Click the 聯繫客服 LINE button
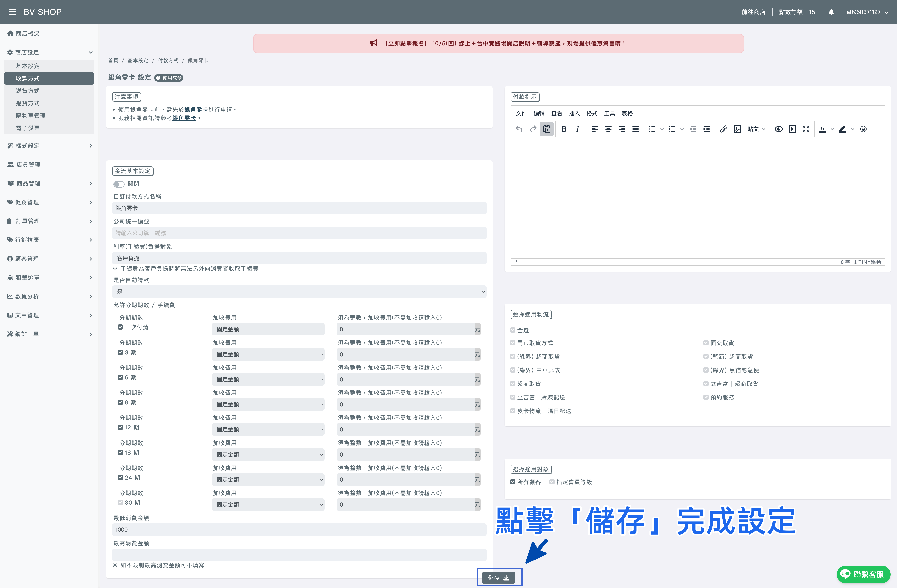This screenshot has width=897, height=588. click(x=864, y=574)
